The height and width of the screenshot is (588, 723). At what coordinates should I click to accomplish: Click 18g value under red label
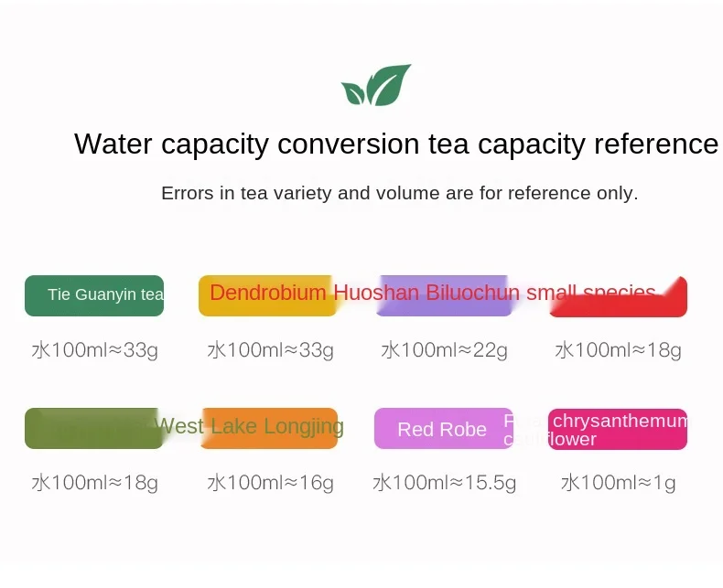point(619,350)
